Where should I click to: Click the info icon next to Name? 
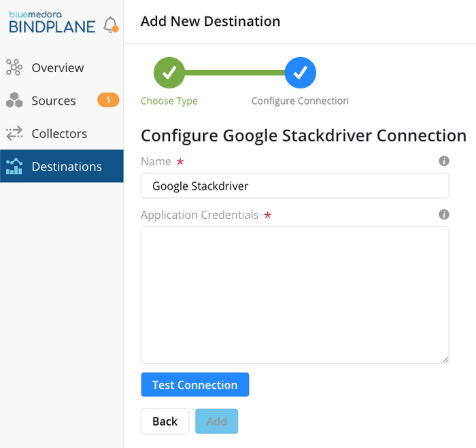click(x=444, y=161)
